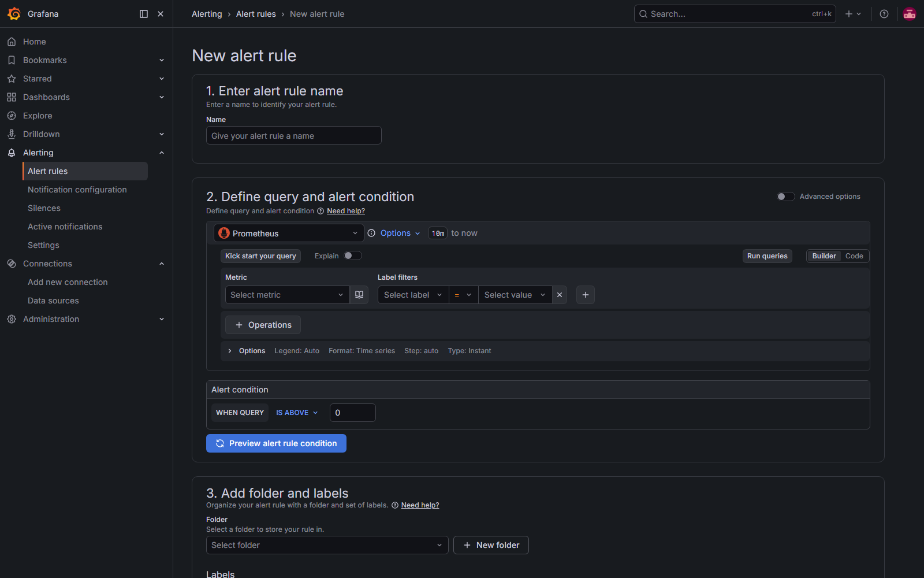924x578 pixels.
Task: Collapse the Alerting section chevron
Action: pos(162,153)
